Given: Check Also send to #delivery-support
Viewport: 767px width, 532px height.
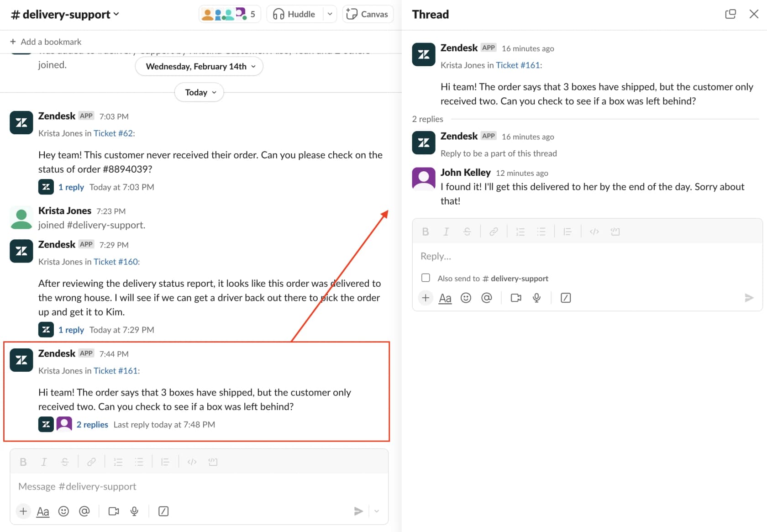Looking at the screenshot, I should [x=426, y=278].
